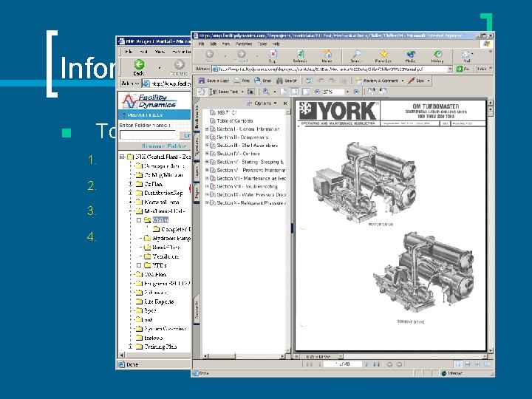Select the Hand tool in Acrobat toolbar
Screen dimensions: 532x399
coord(202,92)
